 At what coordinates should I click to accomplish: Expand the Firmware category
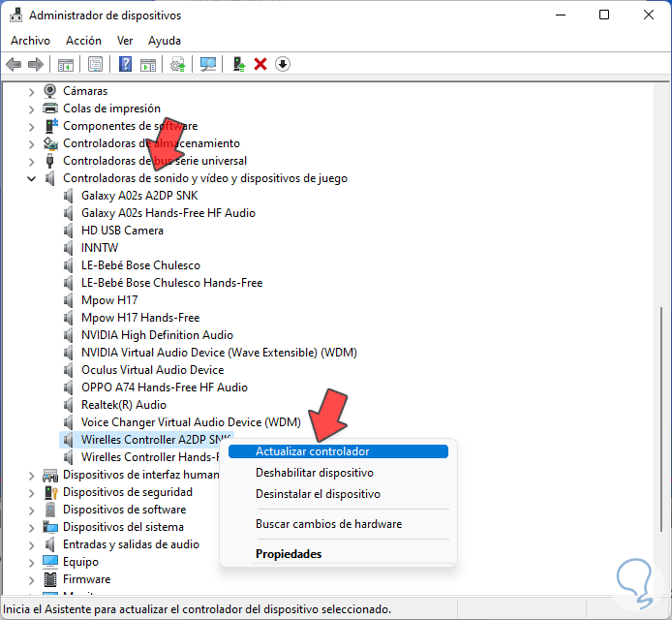click(31, 580)
